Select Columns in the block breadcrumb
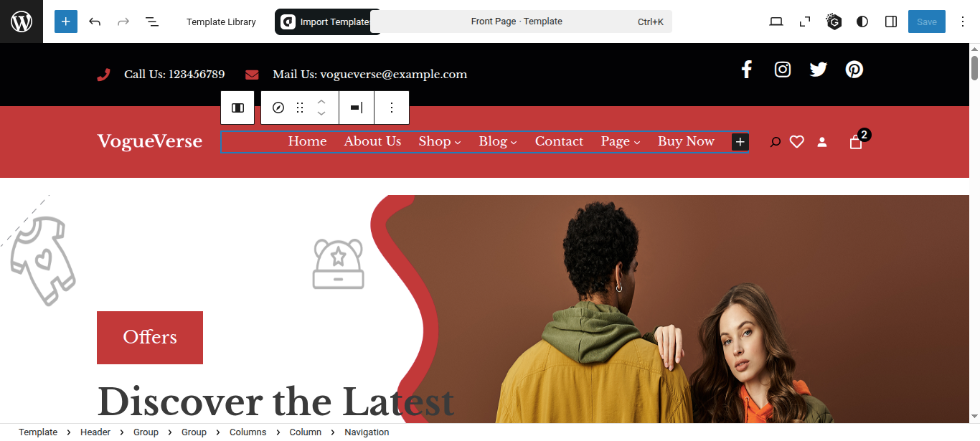 pos(248,432)
